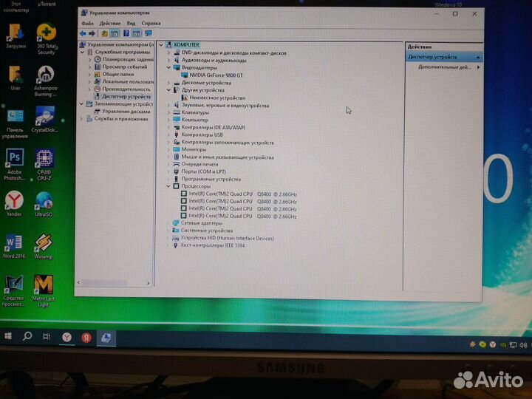Click the Up one level toolbar icon
The image size is (532, 399).
coord(104,33)
